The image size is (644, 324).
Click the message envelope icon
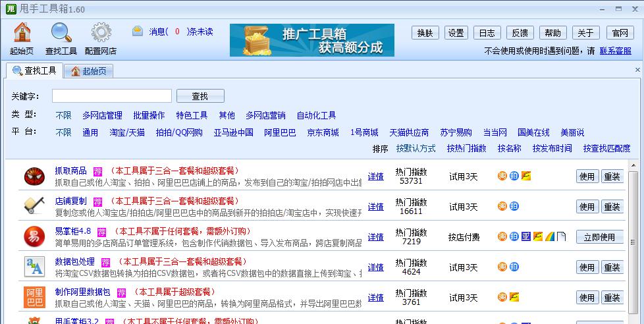tap(138, 31)
